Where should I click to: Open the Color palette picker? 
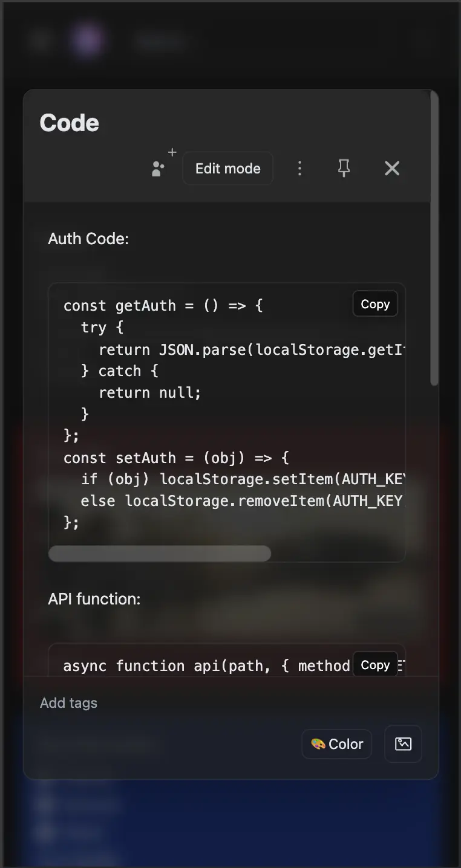tap(337, 743)
